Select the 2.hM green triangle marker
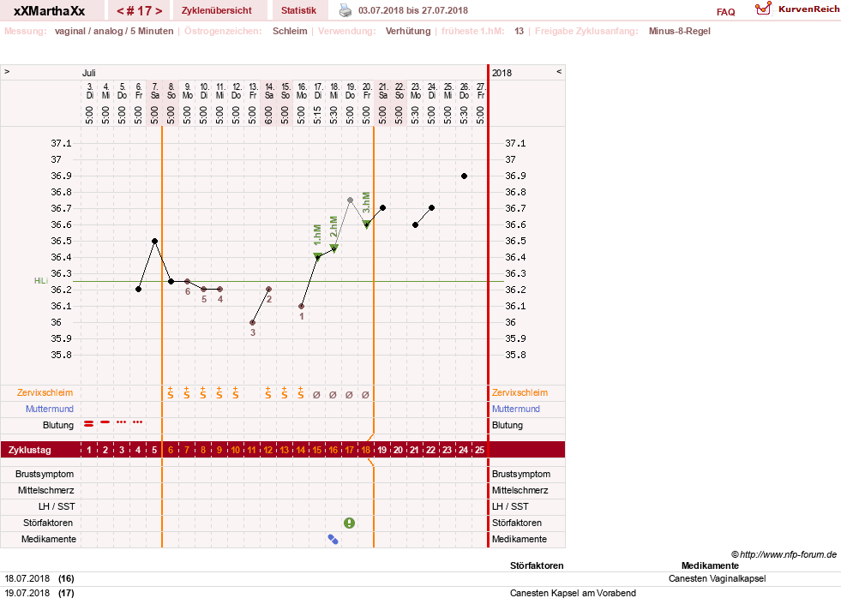841x616 pixels. pyautogui.click(x=333, y=248)
